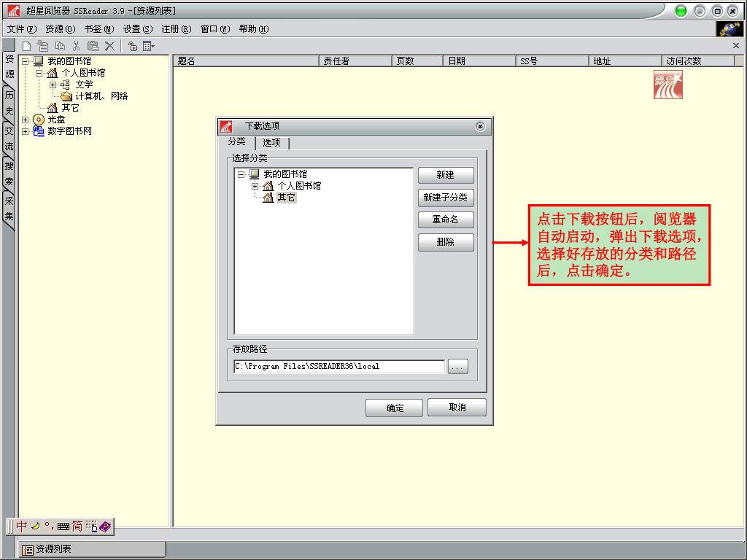
Task: Click the X delete toolbar icon
Action: tap(109, 46)
